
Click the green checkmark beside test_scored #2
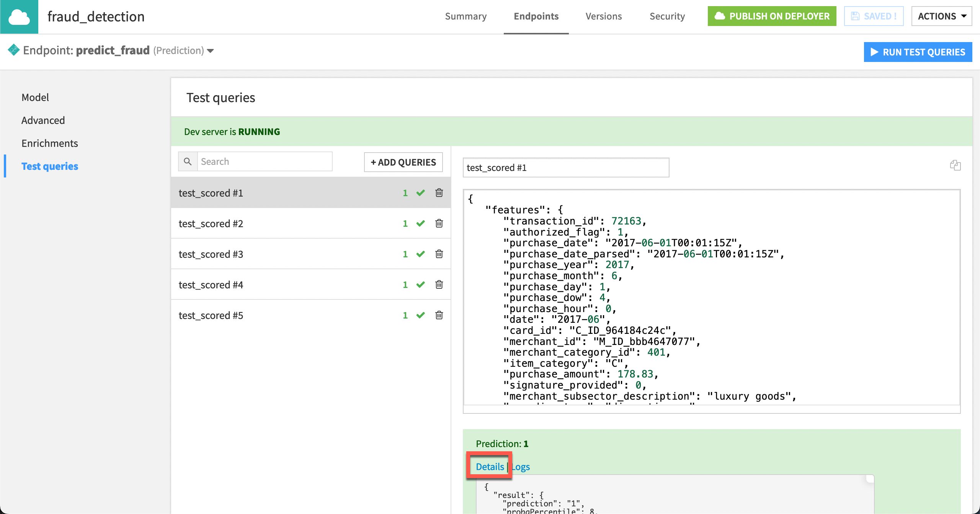point(420,223)
